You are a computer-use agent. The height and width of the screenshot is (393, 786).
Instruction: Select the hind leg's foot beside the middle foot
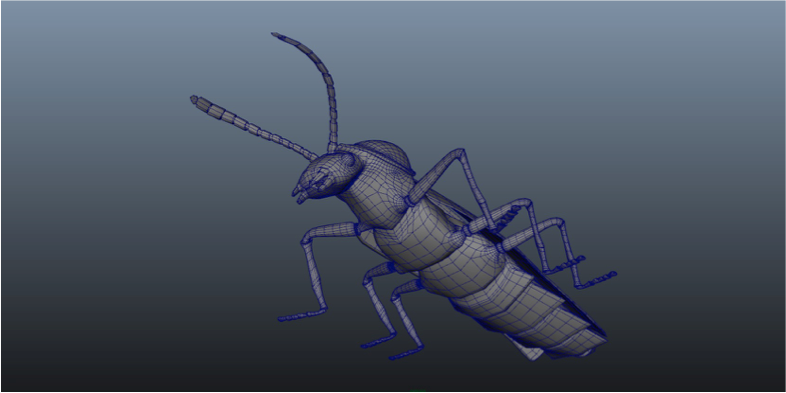(x=406, y=352)
